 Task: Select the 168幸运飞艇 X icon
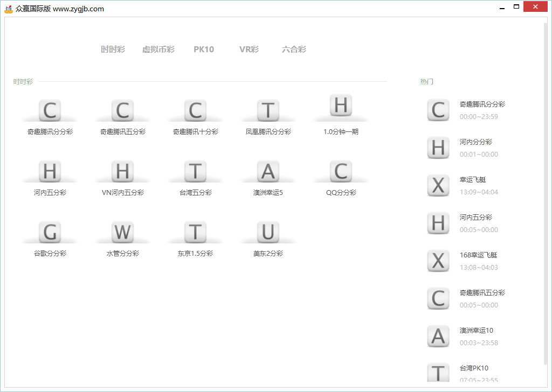point(438,261)
